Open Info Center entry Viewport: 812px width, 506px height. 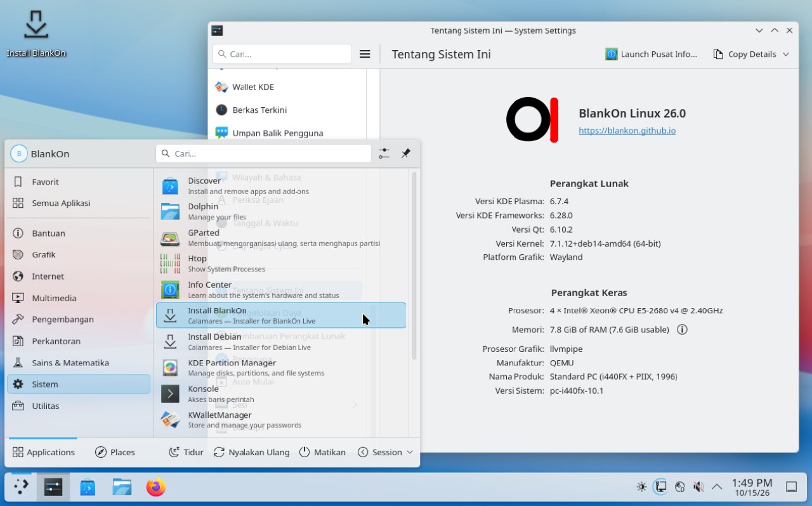pos(281,290)
